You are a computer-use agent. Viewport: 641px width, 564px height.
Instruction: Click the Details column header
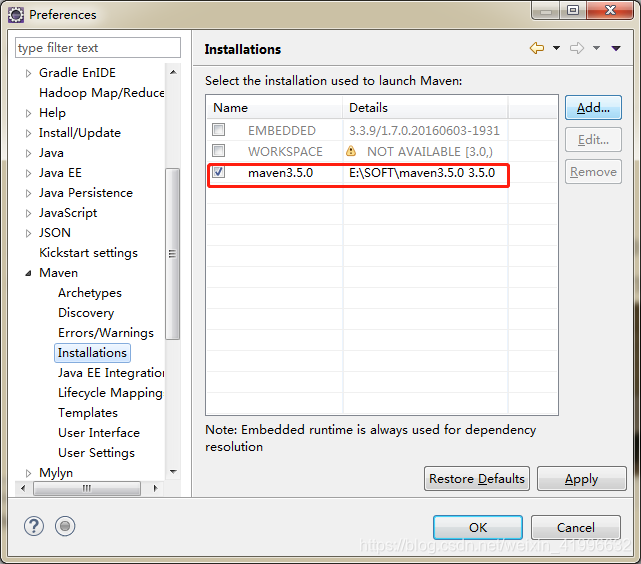pyautogui.click(x=425, y=108)
